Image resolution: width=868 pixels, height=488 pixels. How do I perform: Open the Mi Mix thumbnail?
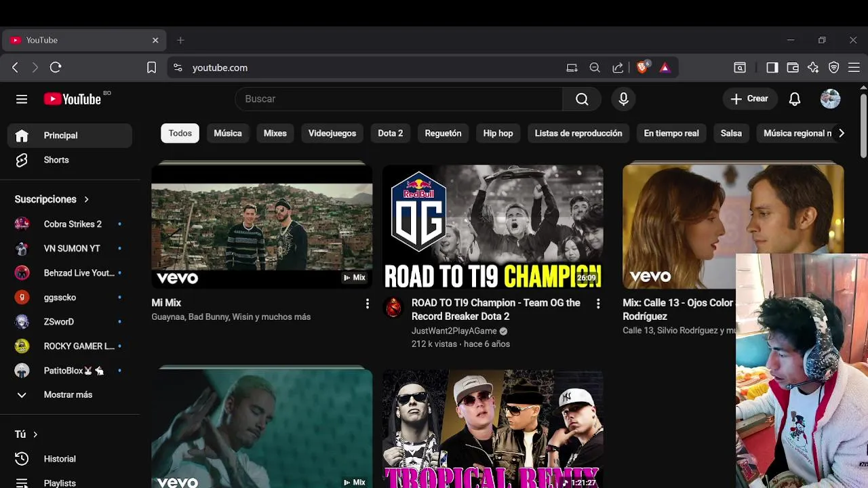click(x=262, y=226)
